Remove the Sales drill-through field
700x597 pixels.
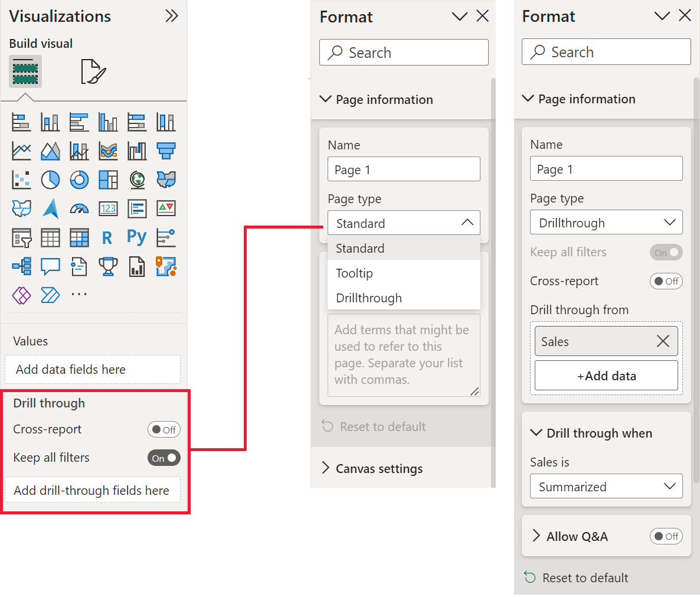point(663,341)
